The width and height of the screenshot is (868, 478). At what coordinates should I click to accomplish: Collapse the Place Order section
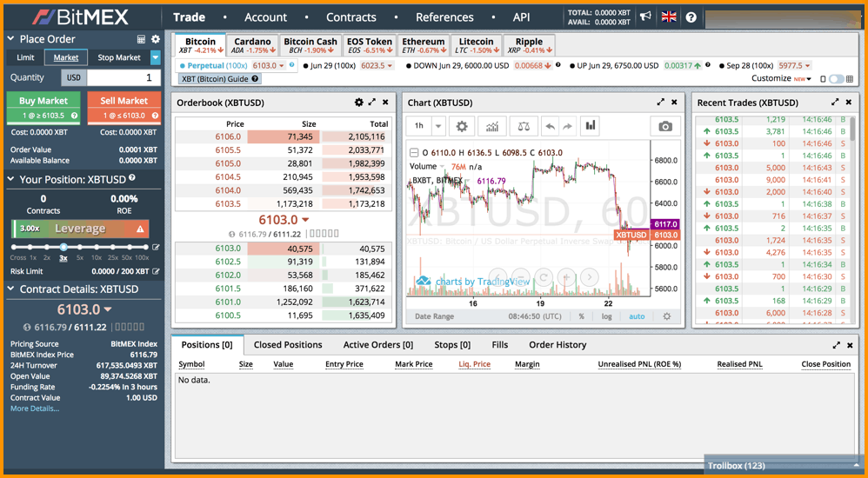(x=11, y=39)
